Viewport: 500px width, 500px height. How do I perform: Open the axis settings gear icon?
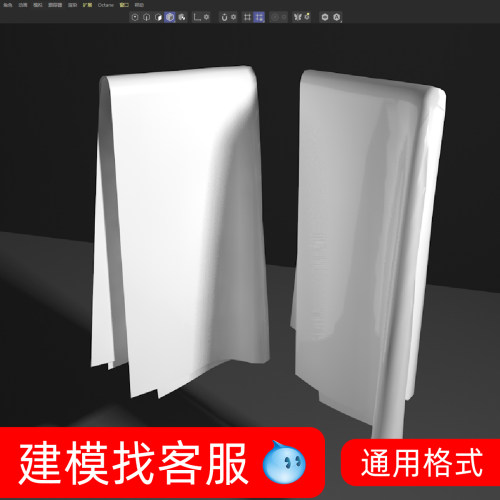pyautogui.click(x=206, y=17)
